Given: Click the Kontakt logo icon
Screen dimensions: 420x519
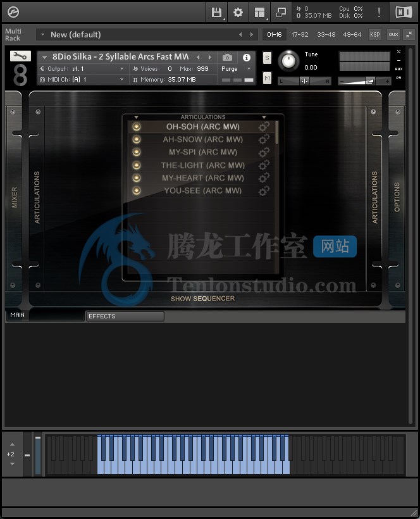Looking at the screenshot, I should pos(13,12).
